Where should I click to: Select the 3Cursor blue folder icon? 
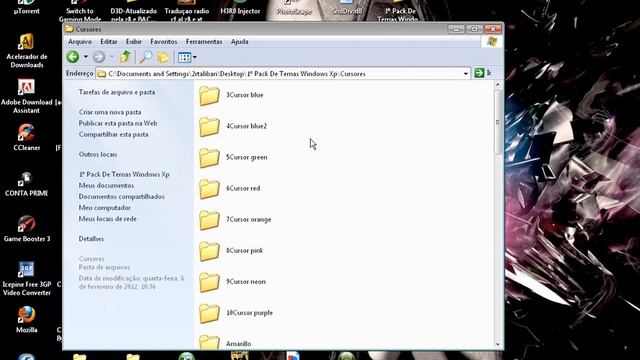pyautogui.click(x=209, y=96)
